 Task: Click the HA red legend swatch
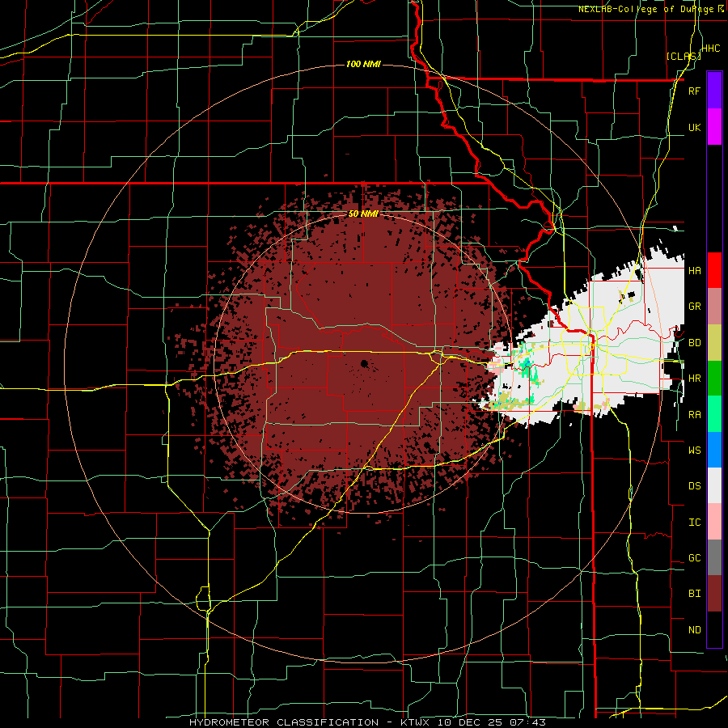tap(714, 270)
